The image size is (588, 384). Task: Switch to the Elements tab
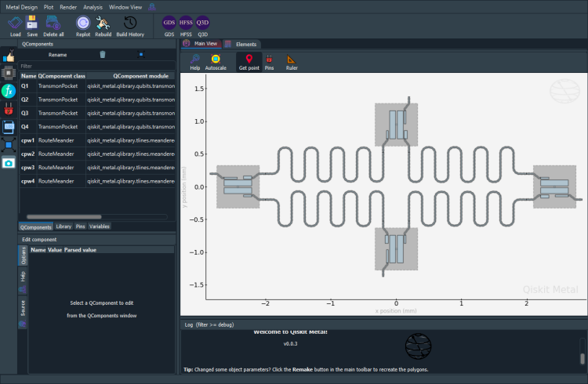241,44
